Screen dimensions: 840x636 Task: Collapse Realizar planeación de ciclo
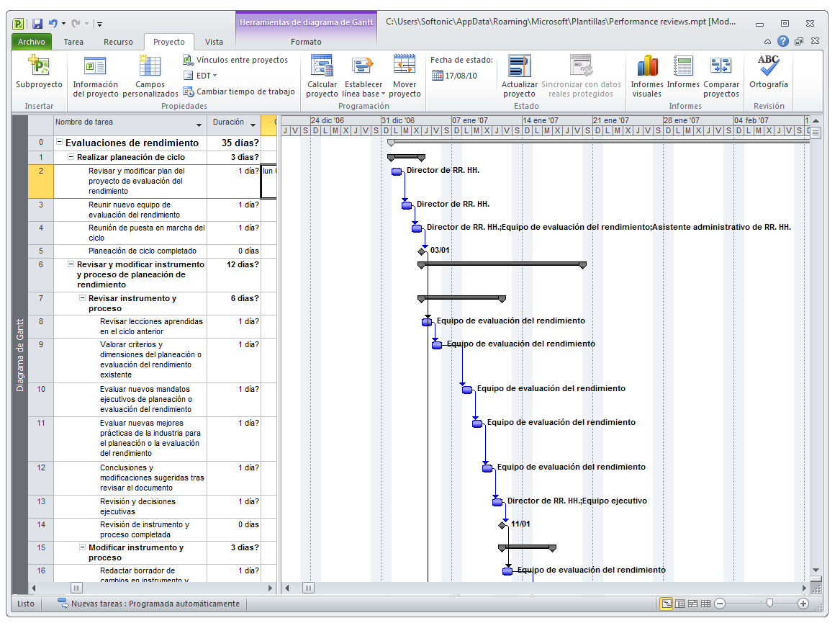[x=71, y=157]
